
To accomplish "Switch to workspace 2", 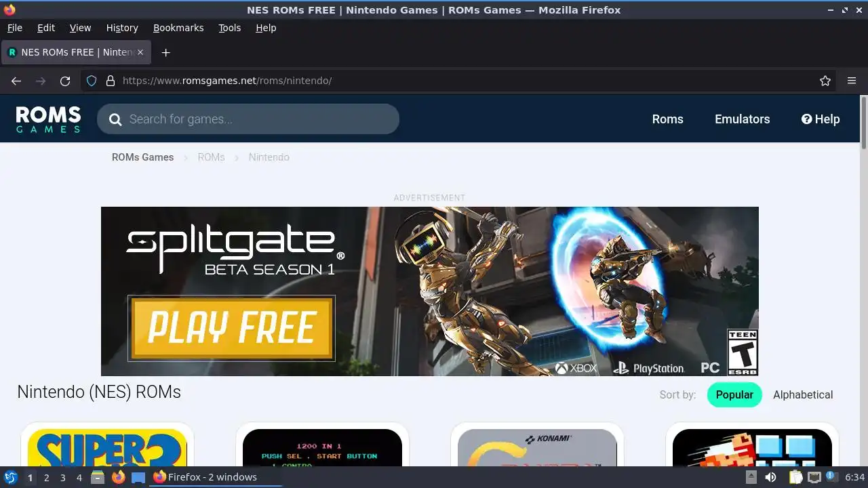I will coord(46,478).
